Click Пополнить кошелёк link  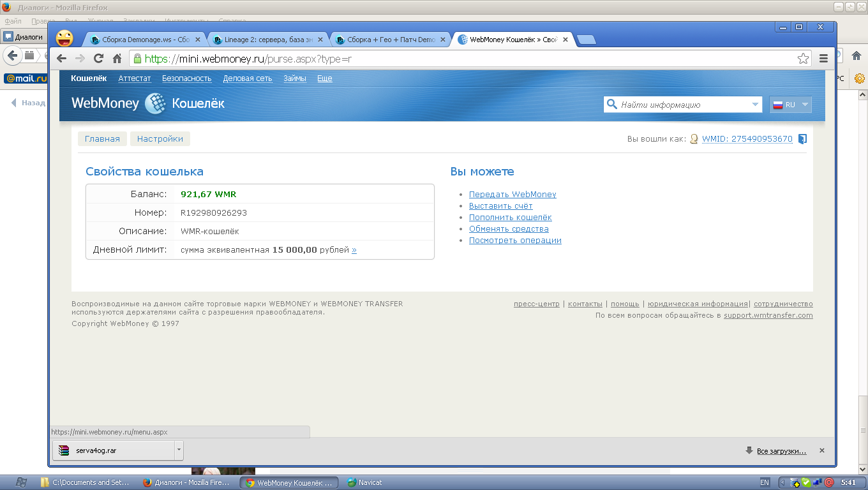point(511,218)
